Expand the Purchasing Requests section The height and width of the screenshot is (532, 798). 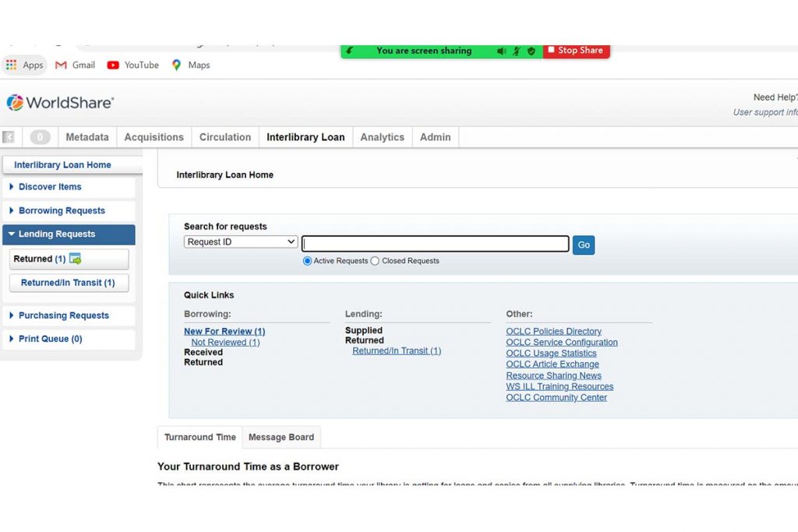click(x=63, y=315)
